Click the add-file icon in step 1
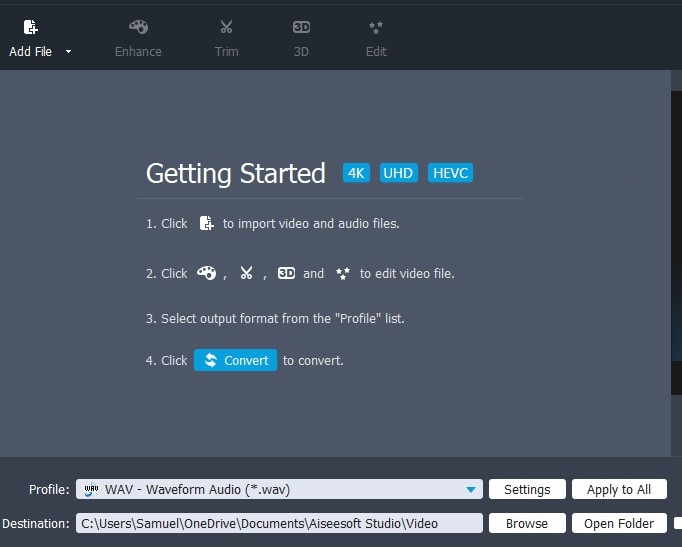The image size is (682, 547). [206, 223]
